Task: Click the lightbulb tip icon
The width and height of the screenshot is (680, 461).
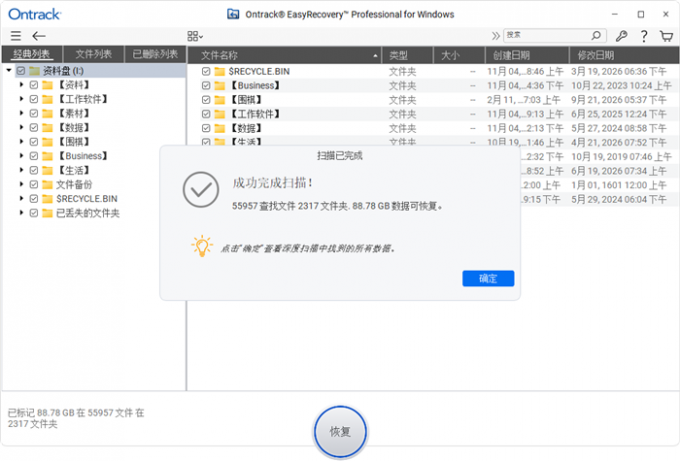Action: click(x=202, y=246)
